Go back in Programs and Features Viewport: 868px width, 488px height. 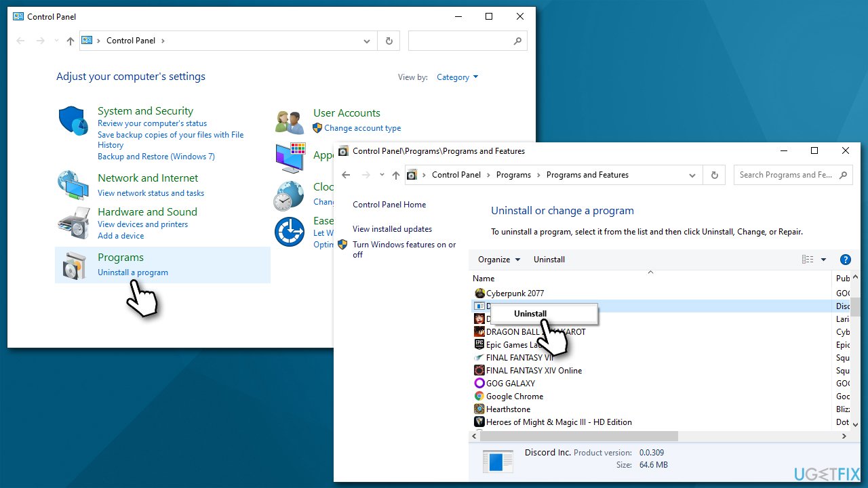pos(346,175)
